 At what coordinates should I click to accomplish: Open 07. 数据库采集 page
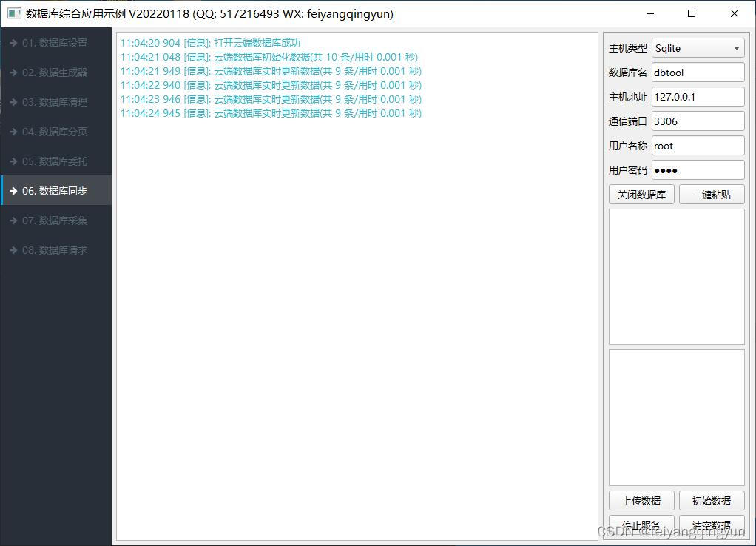tap(56, 220)
